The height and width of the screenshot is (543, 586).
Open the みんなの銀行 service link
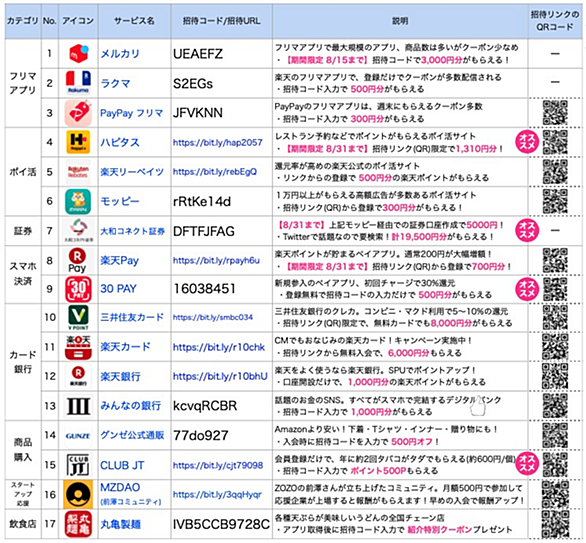click(x=130, y=406)
